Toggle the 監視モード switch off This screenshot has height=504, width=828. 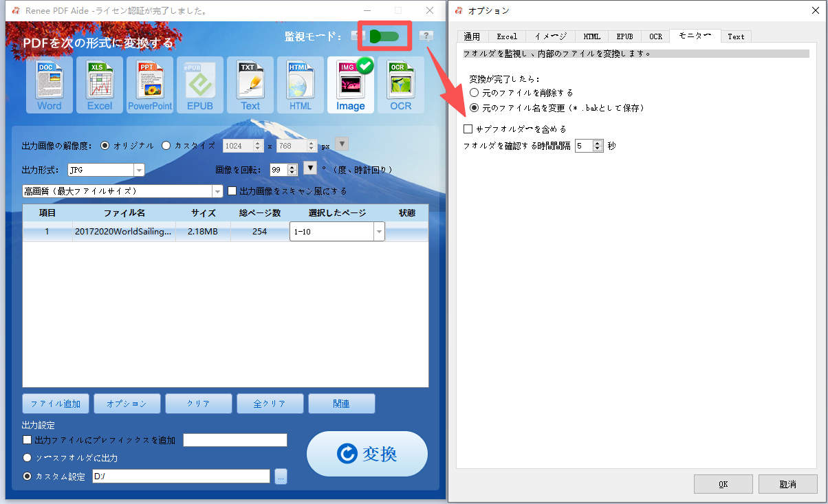tap(384, 34)
